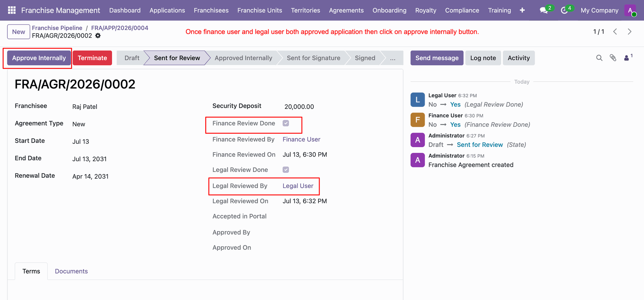Screen dimensions: 644x300
Task: Open the activities clock icon
Action: point(564,10)
